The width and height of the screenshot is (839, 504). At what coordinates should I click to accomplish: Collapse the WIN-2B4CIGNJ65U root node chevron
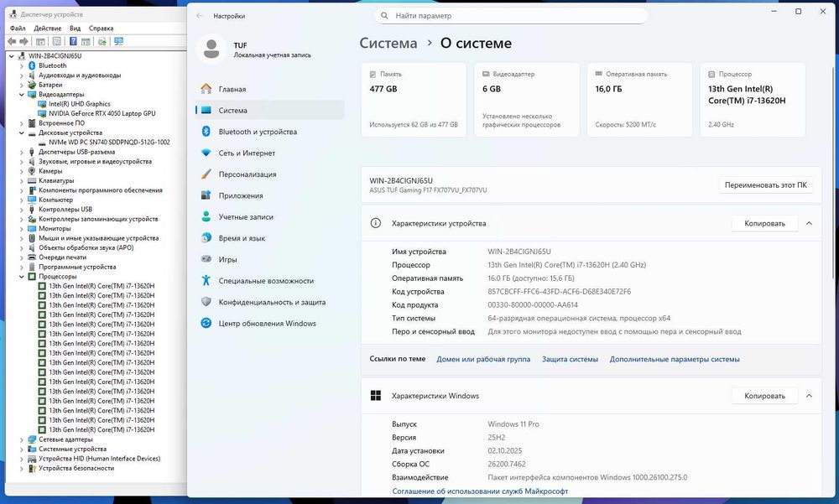11,55
